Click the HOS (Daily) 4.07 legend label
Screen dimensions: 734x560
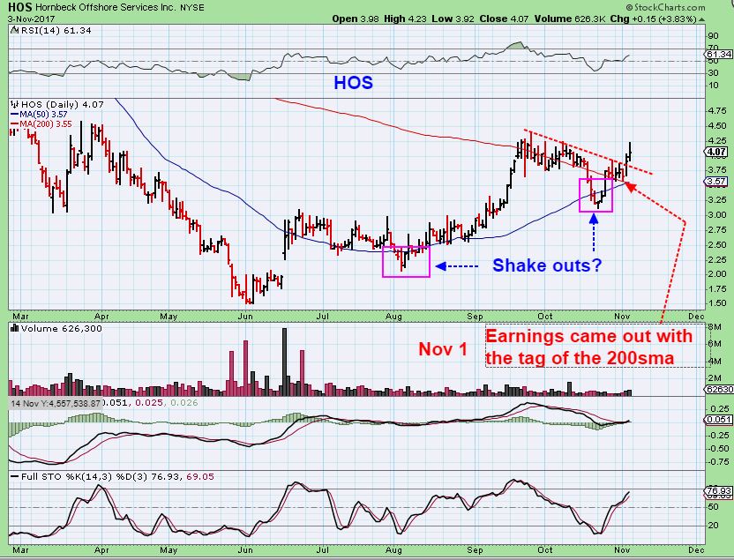[x=62, y=104]
